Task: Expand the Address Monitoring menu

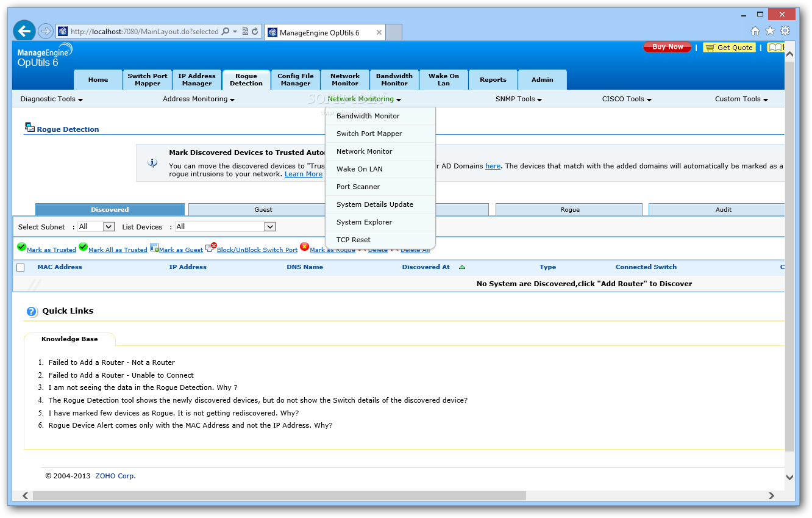Action: pyautogui.click(x=199, y=99)
